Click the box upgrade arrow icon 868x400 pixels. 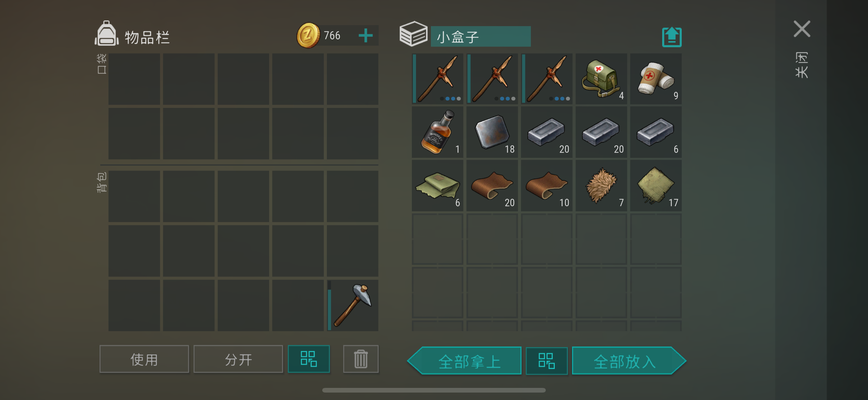click(x=671, y=37)
